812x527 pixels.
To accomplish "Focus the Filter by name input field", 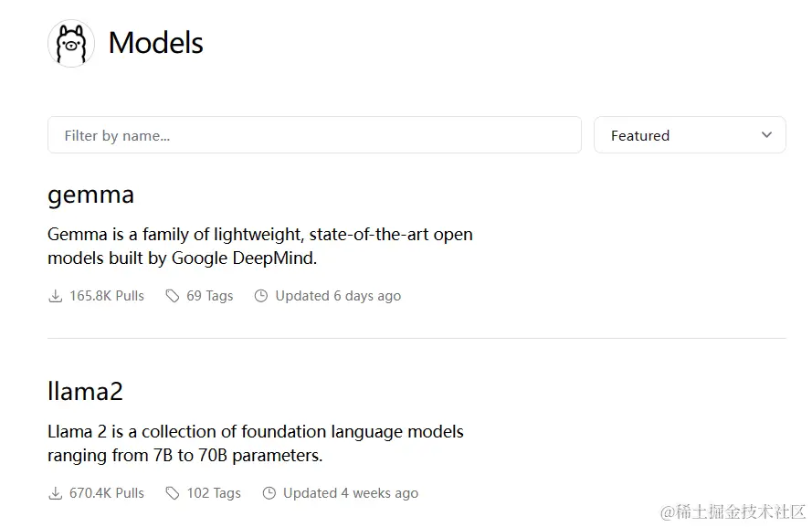I will tap(314, 135).
